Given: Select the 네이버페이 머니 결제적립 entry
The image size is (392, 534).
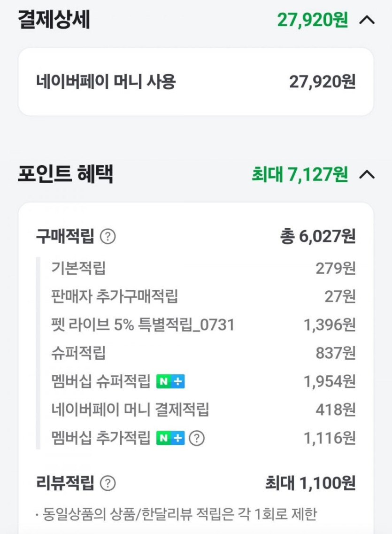Looking at the screenshot, I should coord(130,410).
